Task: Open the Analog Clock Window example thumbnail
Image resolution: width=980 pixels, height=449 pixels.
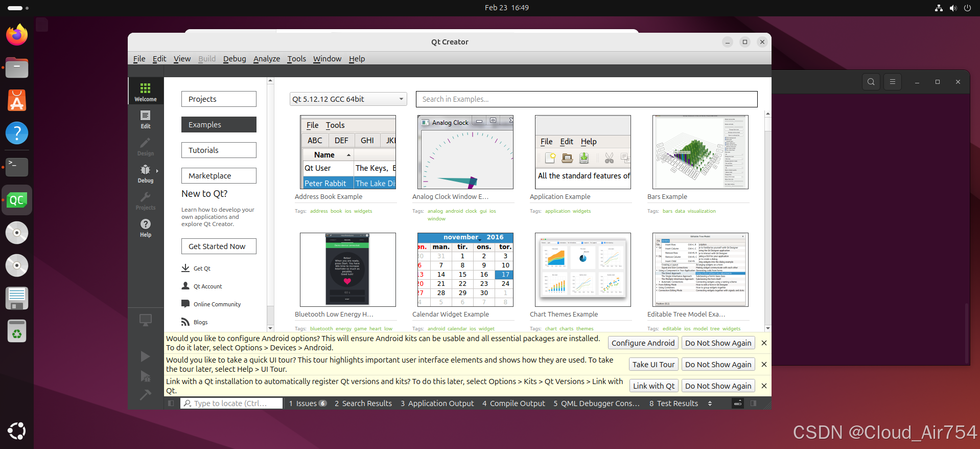Action: point(465,152)
